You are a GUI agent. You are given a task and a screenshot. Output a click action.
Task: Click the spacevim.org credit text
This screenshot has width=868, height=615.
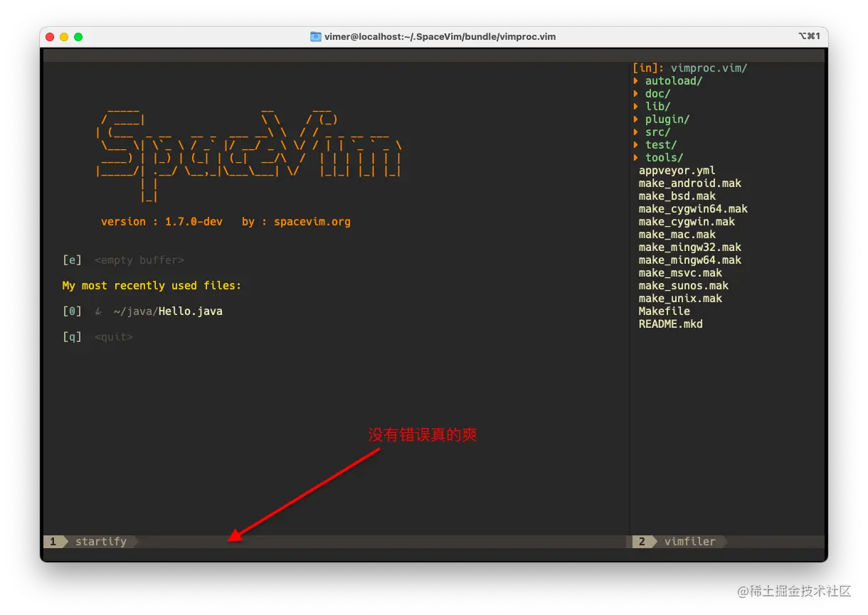pyautogui.click(x=312, y=222)
